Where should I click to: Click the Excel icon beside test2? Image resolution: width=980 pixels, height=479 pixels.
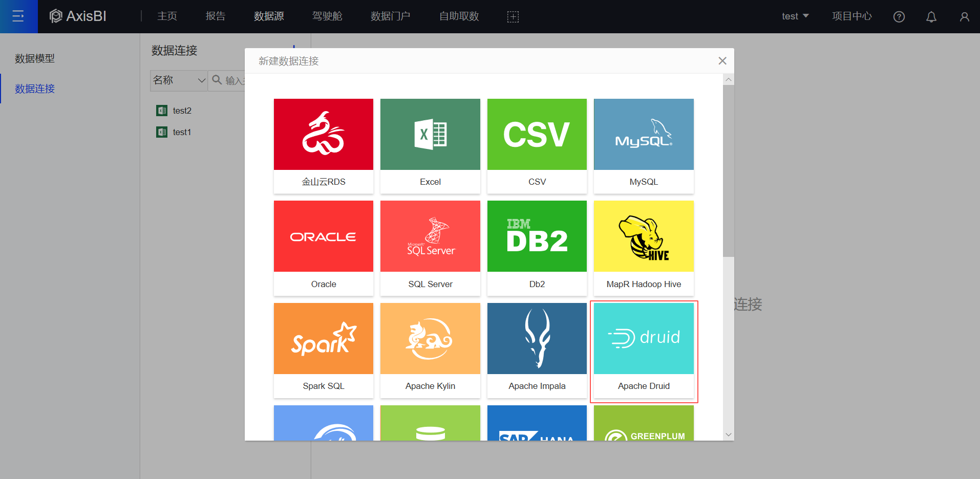click(162, 111)
